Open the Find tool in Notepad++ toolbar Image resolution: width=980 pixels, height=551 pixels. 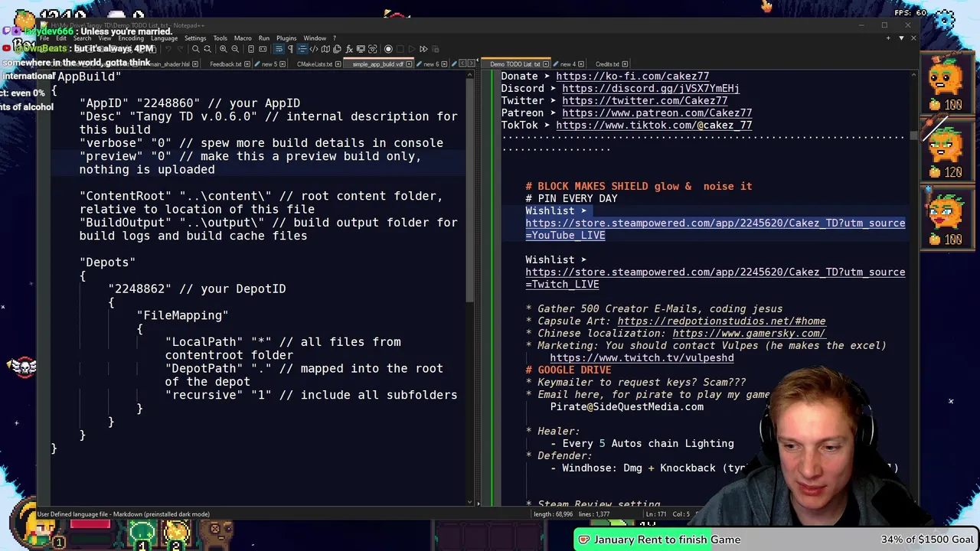[x=196, y=49]
